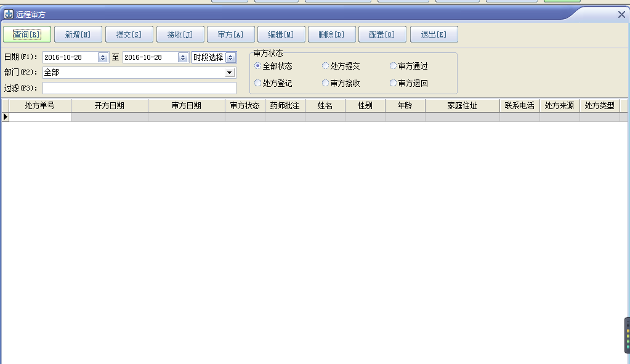630x364 pixels.
Task: Click the 家庭住址 column header
Action: tap(462, 106)
